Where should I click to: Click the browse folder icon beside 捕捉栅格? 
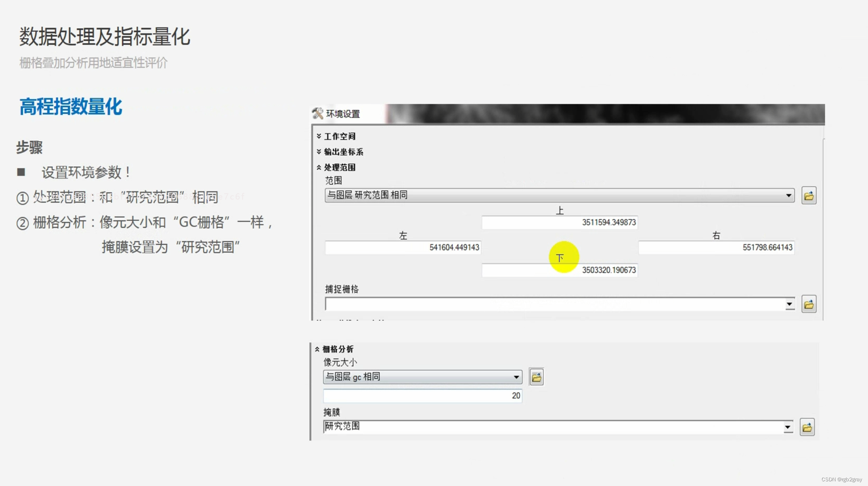809,304
